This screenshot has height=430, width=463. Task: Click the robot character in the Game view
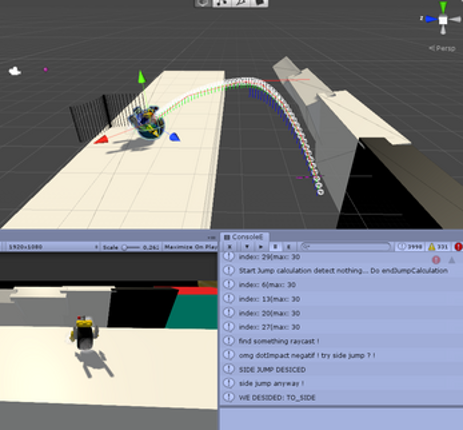(x=85, y=332)
